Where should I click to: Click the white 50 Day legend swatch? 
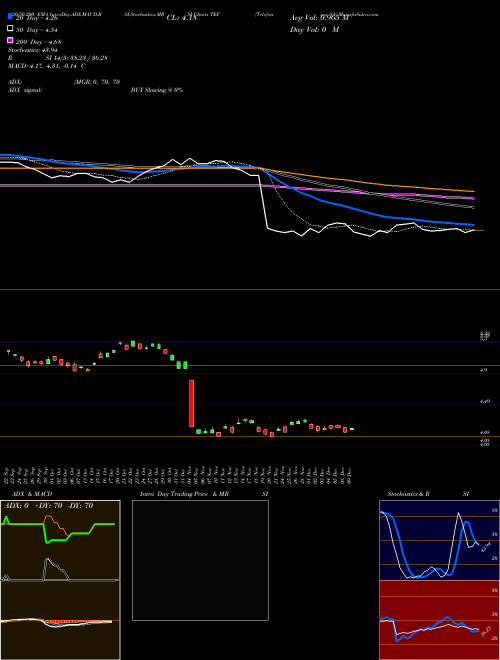[x=10, y=29]
